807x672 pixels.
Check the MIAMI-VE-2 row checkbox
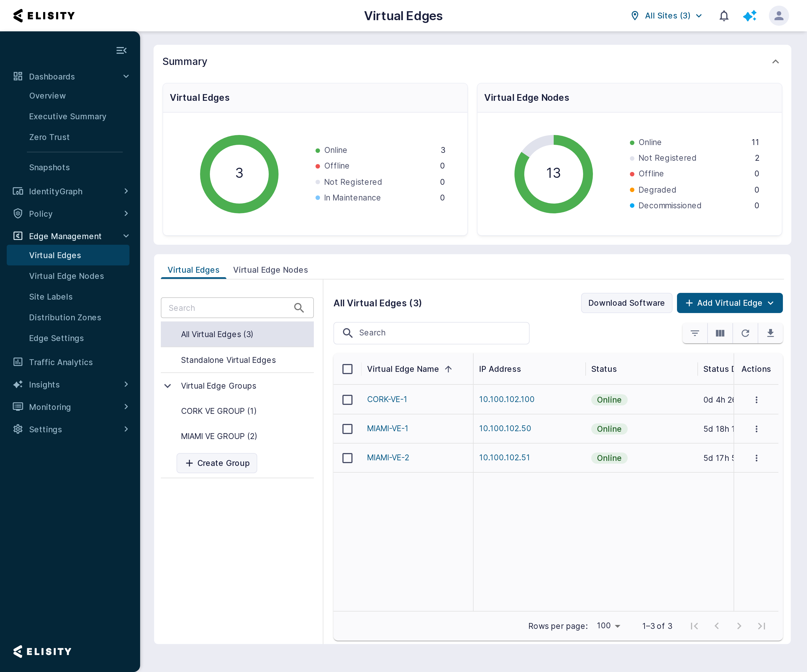tap(347, 458)
